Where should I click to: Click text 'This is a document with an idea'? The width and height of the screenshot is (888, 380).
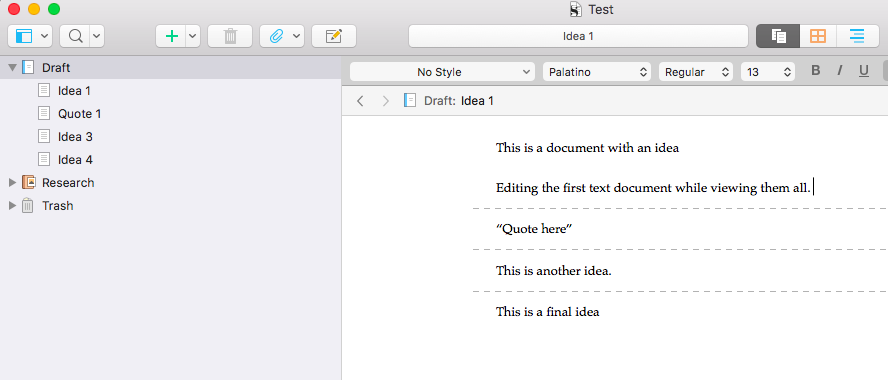pyautogui.click(x=587, y=148)
